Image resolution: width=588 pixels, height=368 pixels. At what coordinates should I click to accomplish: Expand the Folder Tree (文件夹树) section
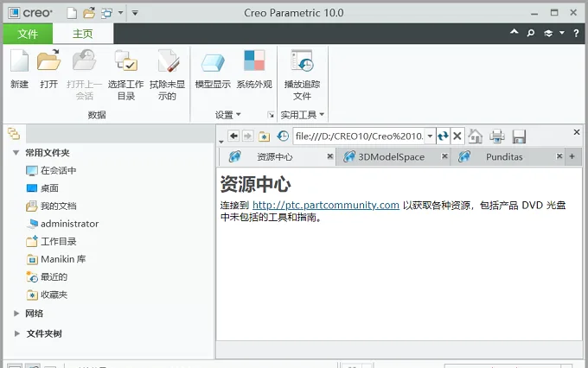16,333
